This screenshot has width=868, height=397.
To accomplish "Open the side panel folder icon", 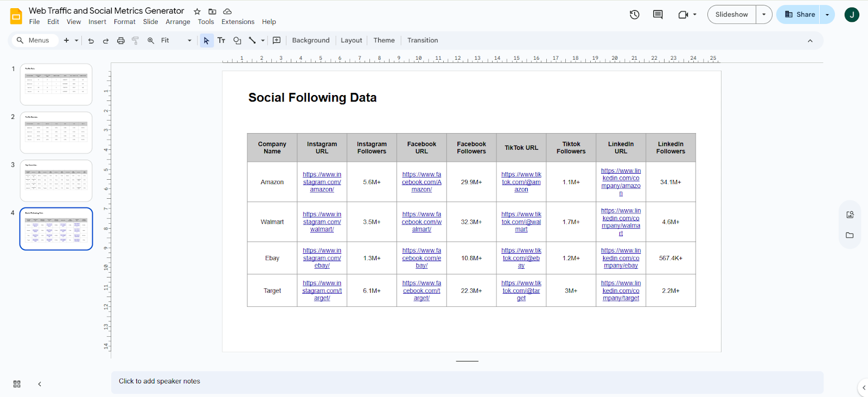I will (x=850, y=235).
